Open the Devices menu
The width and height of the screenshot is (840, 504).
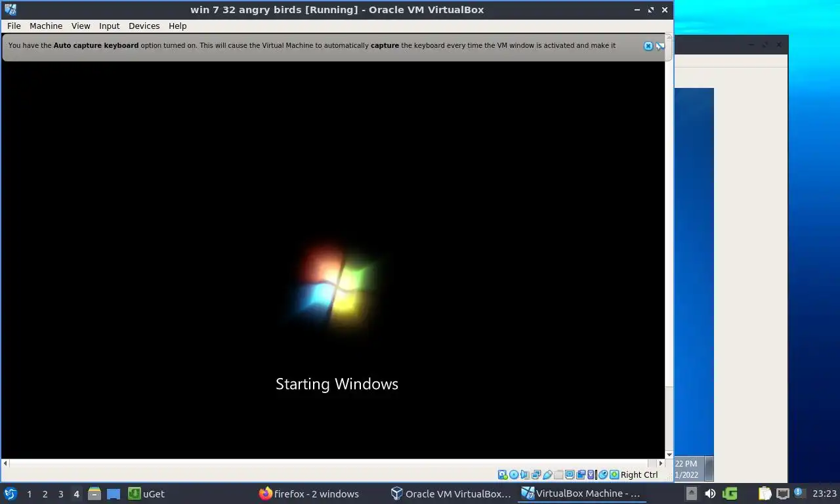pyautogui.click(x=144, y=26)
